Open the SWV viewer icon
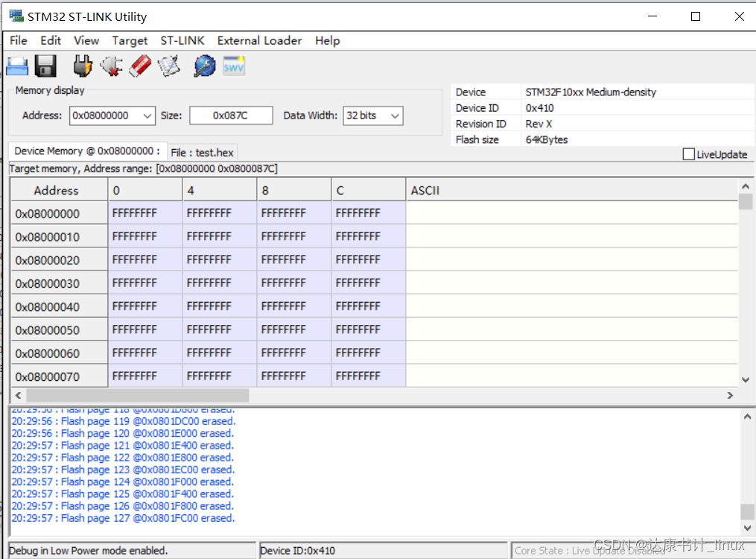756x559 pixels. 234,66
